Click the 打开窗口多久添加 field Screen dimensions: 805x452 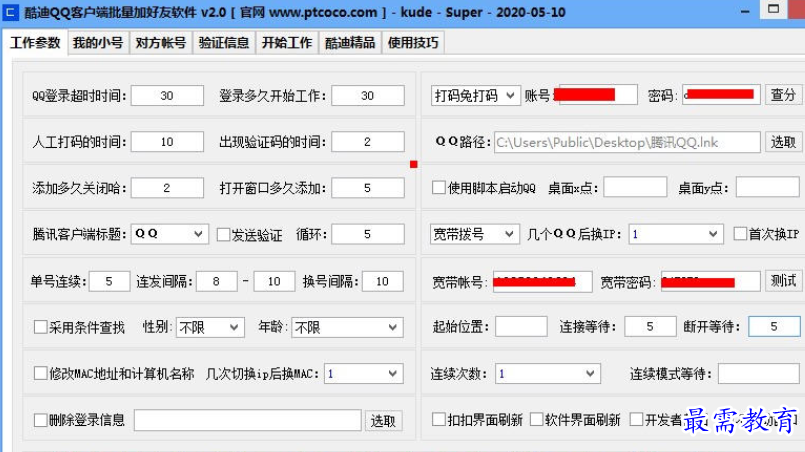368,188
